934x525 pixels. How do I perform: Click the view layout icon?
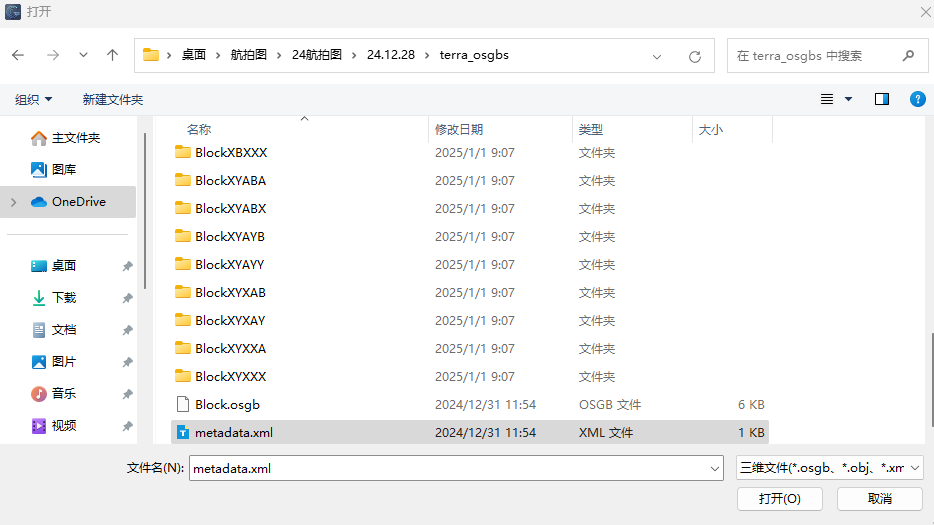point(827,99)
